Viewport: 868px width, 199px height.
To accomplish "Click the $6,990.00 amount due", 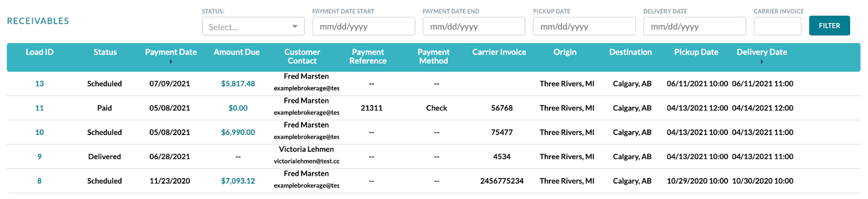I will (x=238, y=132).
